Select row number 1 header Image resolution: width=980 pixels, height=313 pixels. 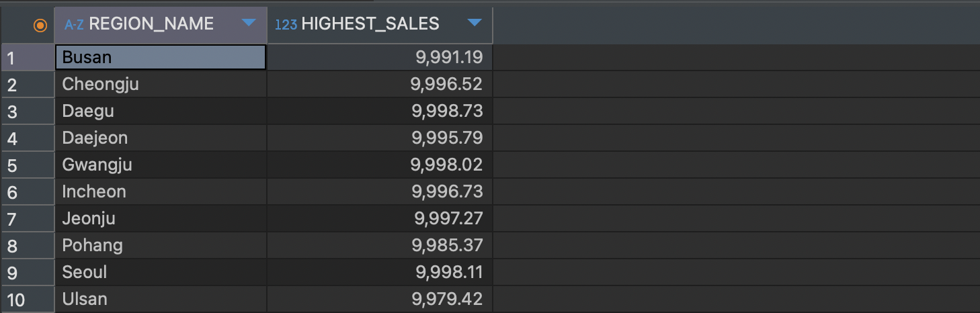[27, 58]
